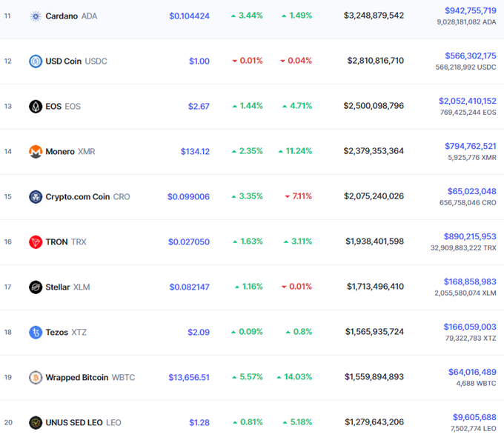Open the TRON name link

click(56, 242)
